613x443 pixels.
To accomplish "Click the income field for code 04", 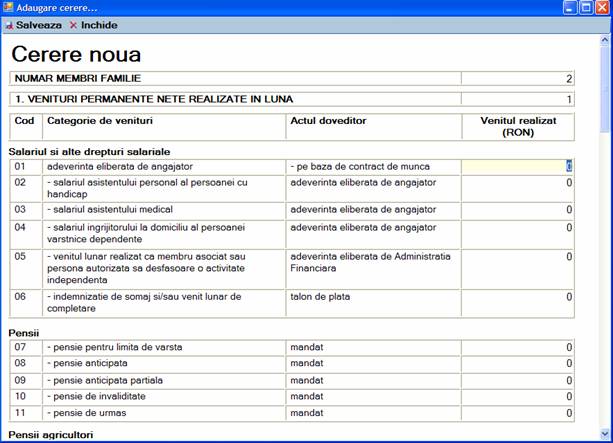I will 518,234.
